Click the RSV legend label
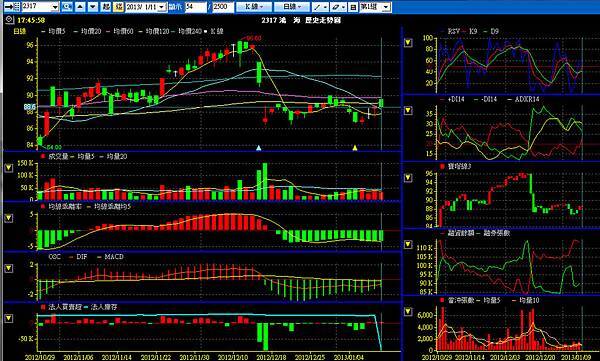The height and width of the screenshot is (361, 600). point(453,31)
